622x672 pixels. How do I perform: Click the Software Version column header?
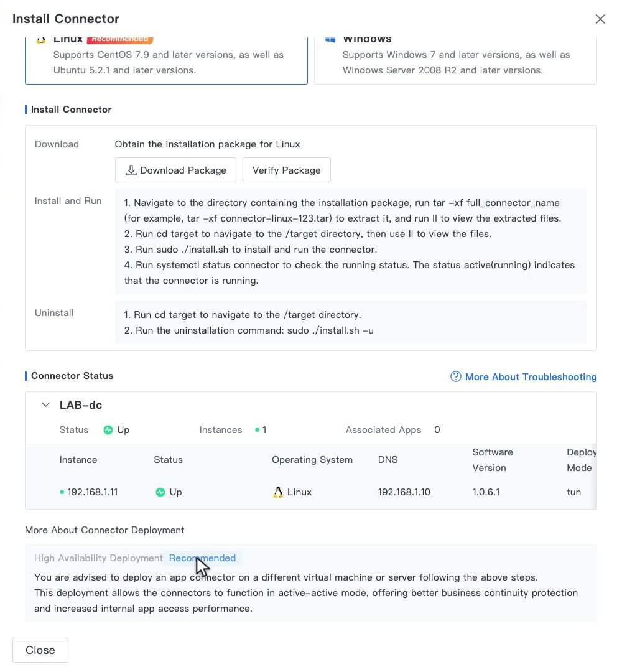click(x=493, y=460)
